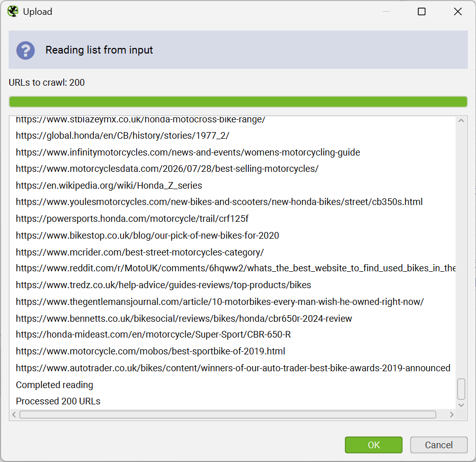Click the horizontal scroll left arrow
This screenshot has height=462, width=476.
[x=14, y=415]
